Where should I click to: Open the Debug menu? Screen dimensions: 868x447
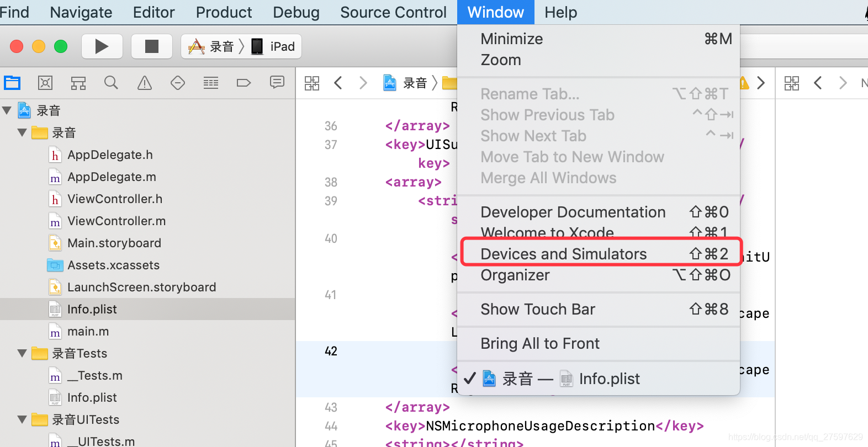(x=296, y=12)
